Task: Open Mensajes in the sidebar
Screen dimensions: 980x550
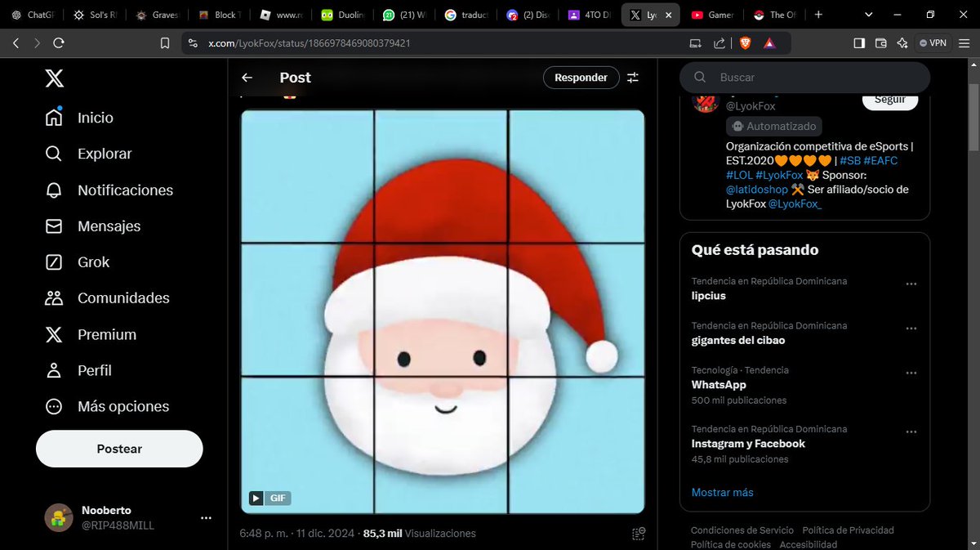Action: [92, 226]
